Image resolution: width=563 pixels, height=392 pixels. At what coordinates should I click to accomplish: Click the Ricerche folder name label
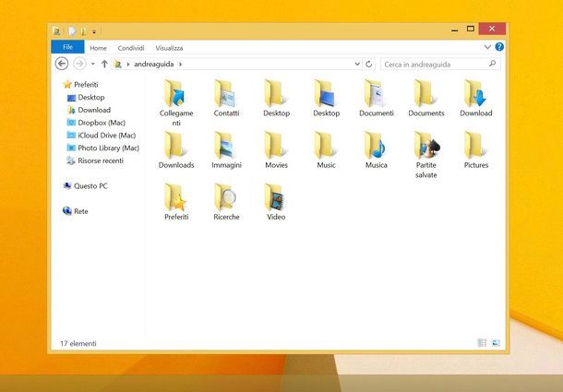[x=226, y=217]
